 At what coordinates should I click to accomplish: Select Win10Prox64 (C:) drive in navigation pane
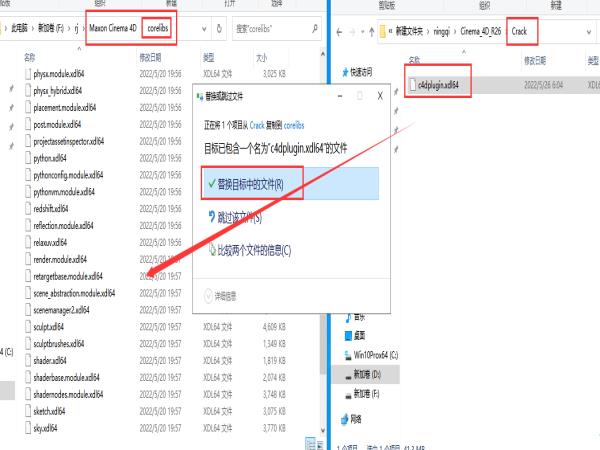pos(371,355)
